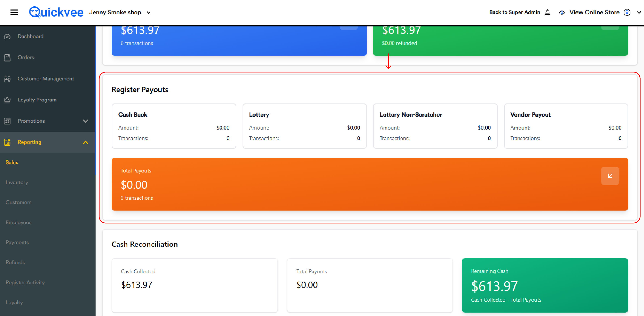Viewport: 644px width, 316px height.
Task: Select the Refunds report submenu
Action: 15,263
